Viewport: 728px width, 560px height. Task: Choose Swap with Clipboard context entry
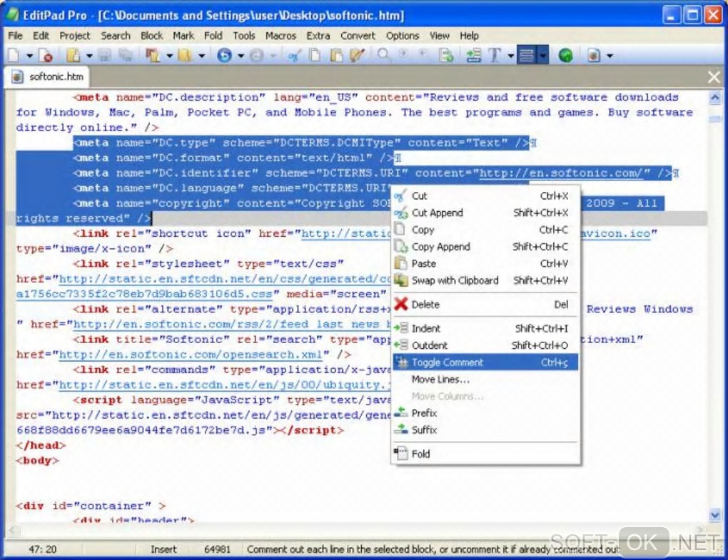(485, 280)
